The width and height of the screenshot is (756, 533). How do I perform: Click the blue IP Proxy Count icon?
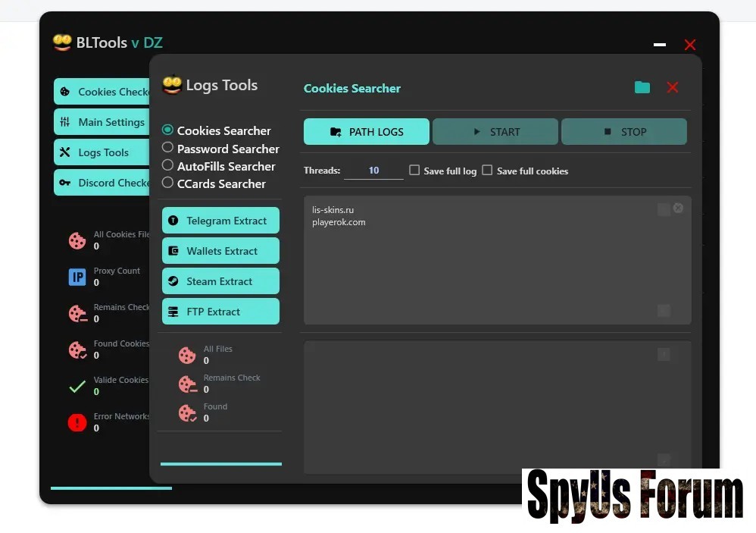point(77,277)
